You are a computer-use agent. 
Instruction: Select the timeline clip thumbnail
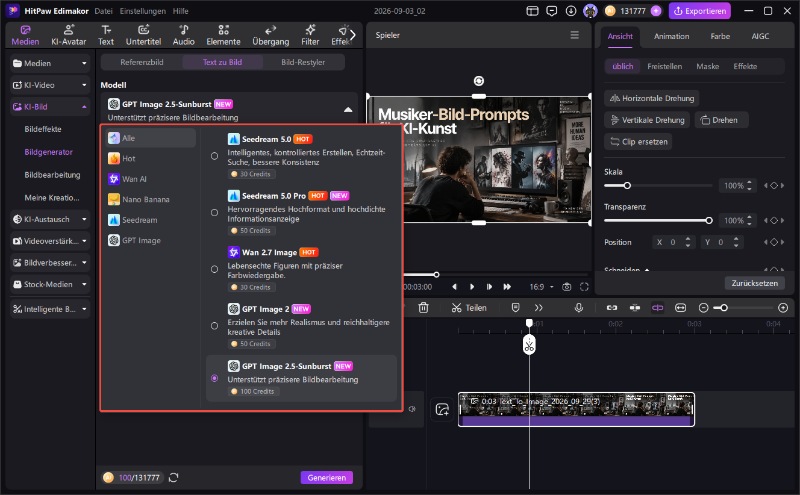576,409
